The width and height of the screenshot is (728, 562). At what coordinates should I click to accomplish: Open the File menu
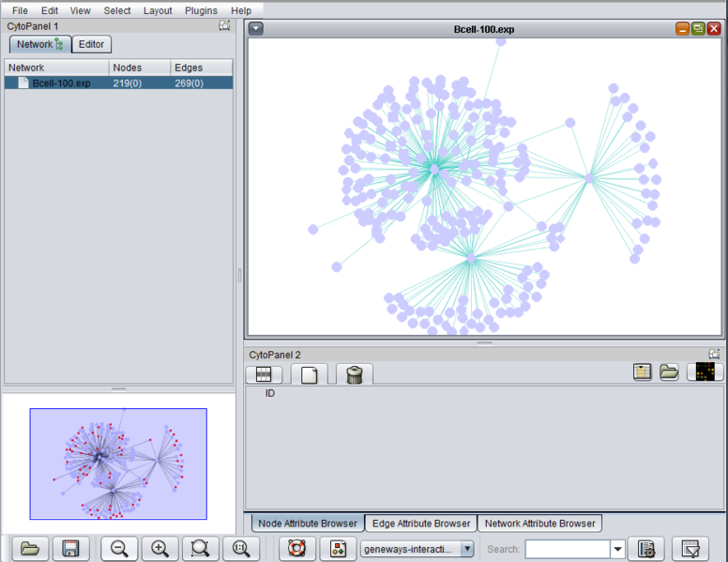(x=20, y=10)
